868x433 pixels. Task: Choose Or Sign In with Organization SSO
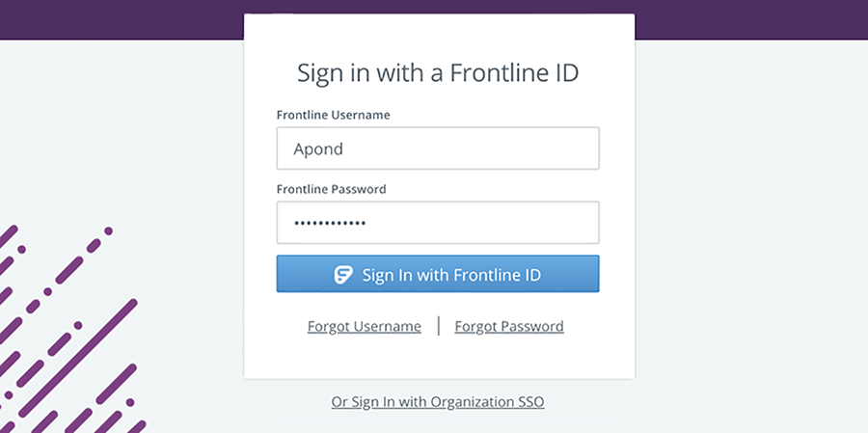tap(437, 401)
